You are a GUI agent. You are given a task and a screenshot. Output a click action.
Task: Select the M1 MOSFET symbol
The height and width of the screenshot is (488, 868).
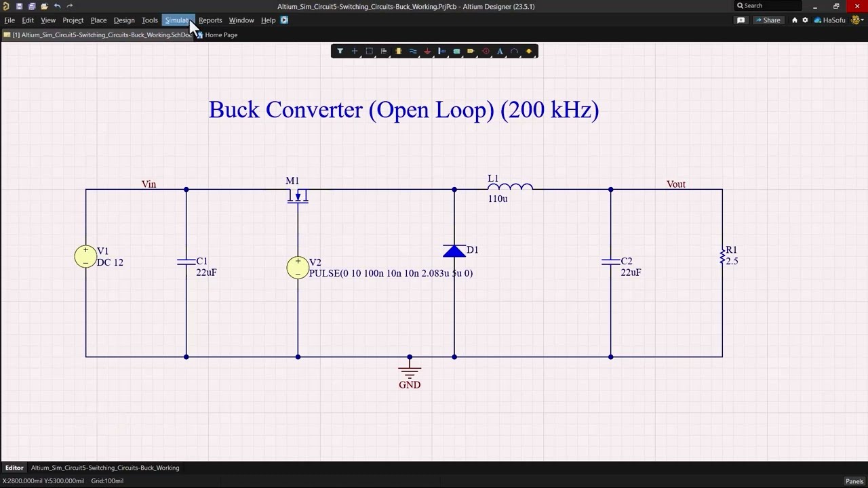pos(298,196)
